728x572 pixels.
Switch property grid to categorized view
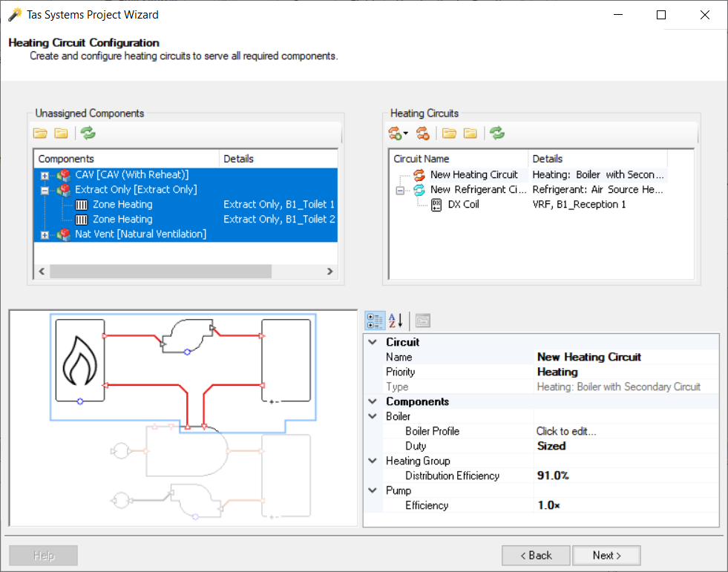(375, 320)
